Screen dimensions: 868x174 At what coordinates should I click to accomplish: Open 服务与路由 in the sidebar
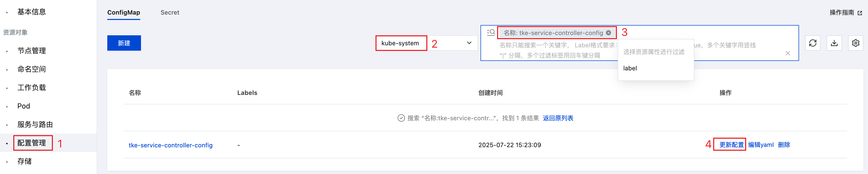click(35, 124)
